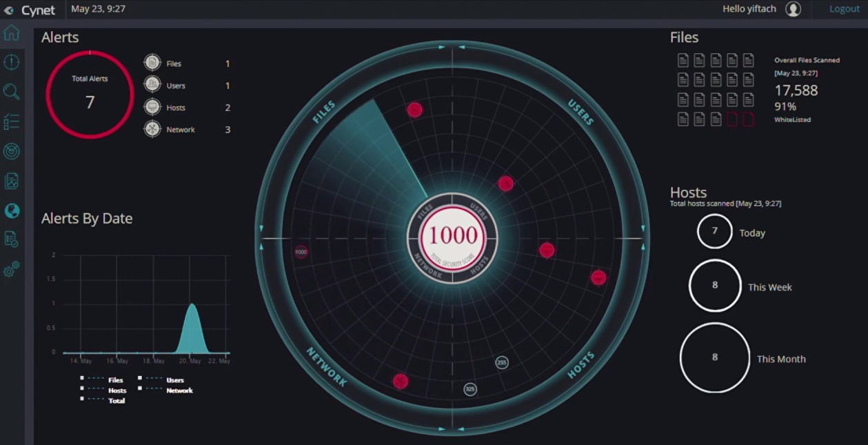The width and height of the screenshot is (868, 445).
Task: Open the user avatar menu next to Hello yiftach
Action: (794, 9)
